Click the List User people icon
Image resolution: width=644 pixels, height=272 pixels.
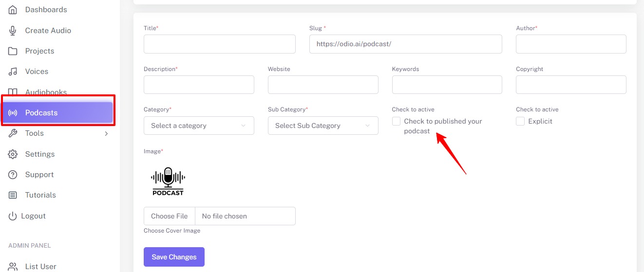coord(13,266)
